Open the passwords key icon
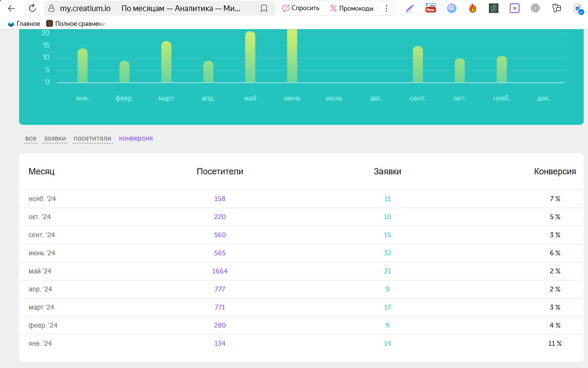This screenshot has width=588, height=368. pyautogui.click(x=557, y=8)
